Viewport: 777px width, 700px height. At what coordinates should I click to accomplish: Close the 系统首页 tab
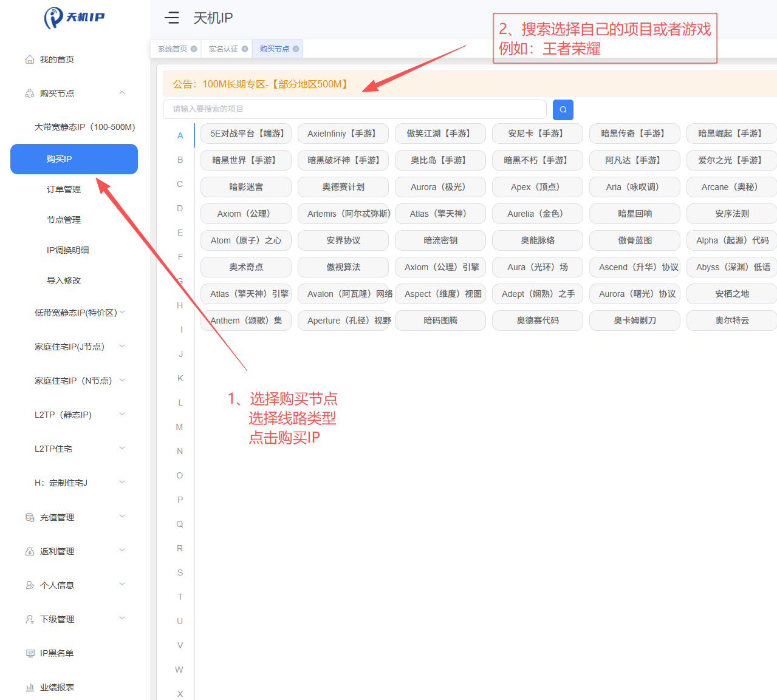coord(194,49)
